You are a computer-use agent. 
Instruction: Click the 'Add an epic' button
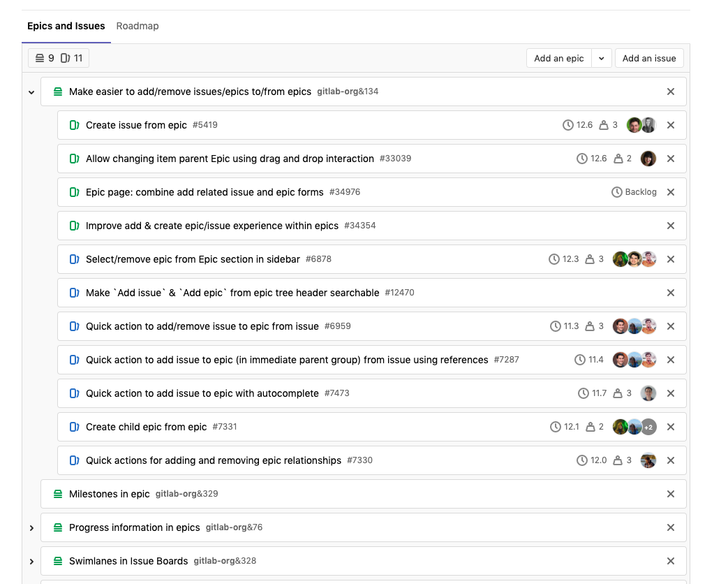click(x=558, y=58)
